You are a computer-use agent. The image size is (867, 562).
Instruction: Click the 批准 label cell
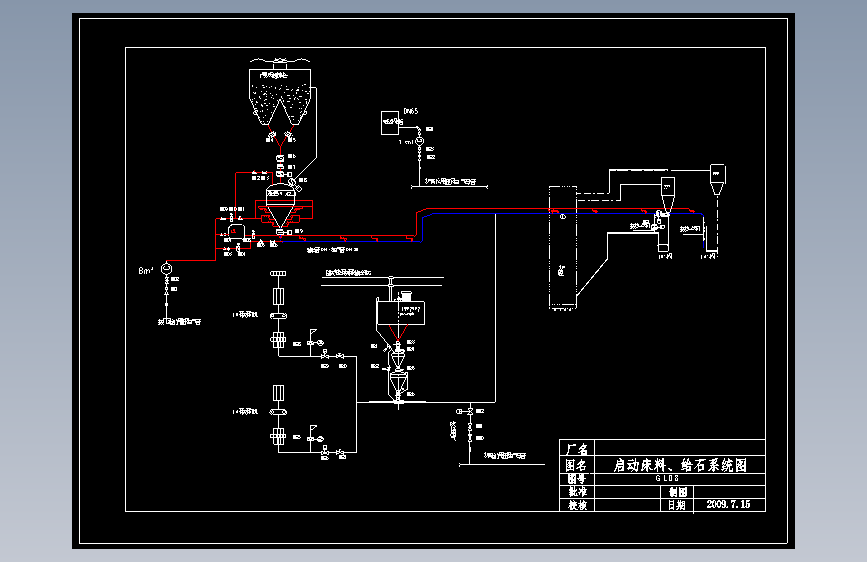(x=577, y=492)
